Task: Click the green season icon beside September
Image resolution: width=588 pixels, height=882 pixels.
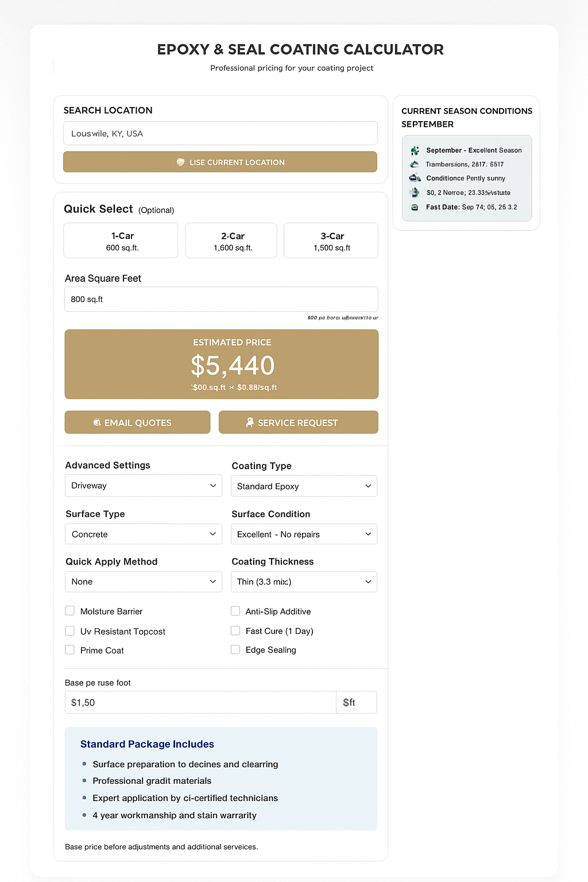Action: pyautogui.click(x=415, y=150)
